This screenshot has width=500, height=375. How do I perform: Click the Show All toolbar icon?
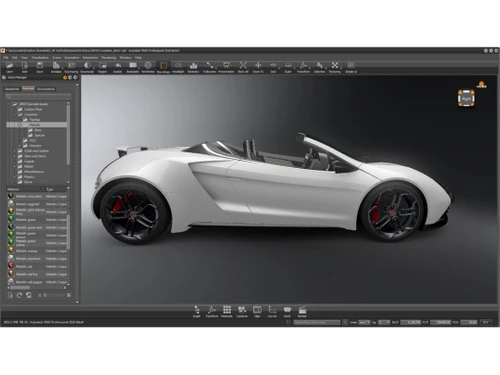pyautogui.click(x=243, y=65)
